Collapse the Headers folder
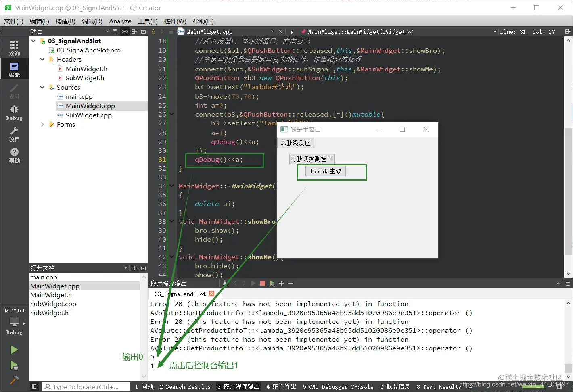 pos(42,59)
